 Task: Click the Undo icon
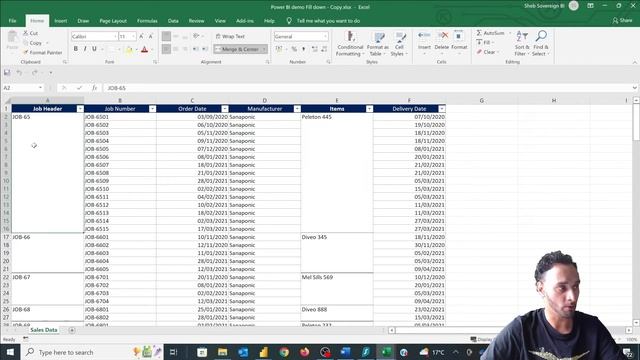click(19, 73)
